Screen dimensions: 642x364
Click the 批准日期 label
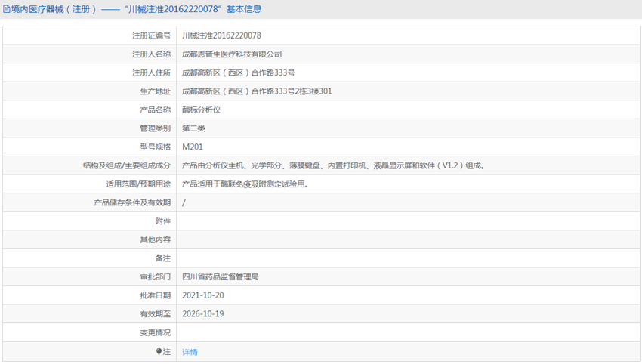click(155, 295)
